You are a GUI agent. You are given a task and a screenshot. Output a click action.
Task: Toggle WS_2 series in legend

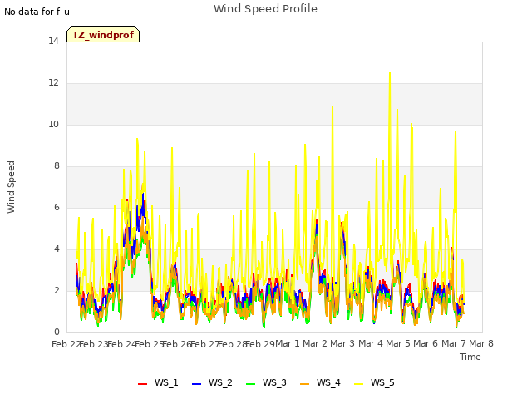(x=212, y=382)
